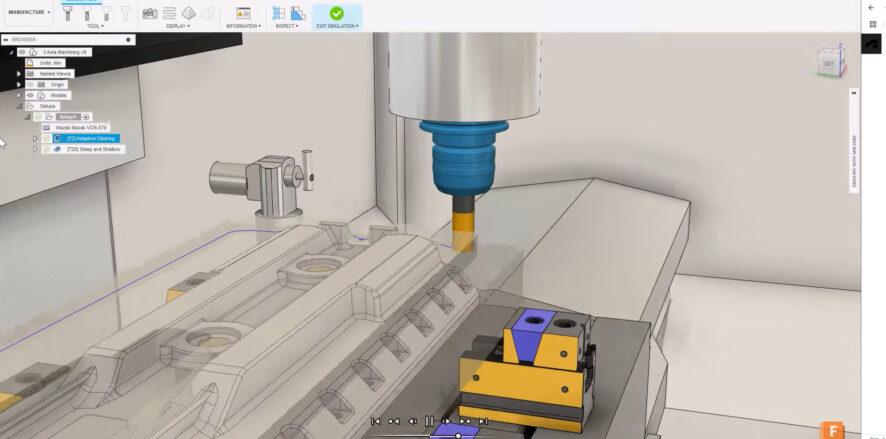Jump to end of simulation
Screen dimensions: 886x439
(483, 421)
